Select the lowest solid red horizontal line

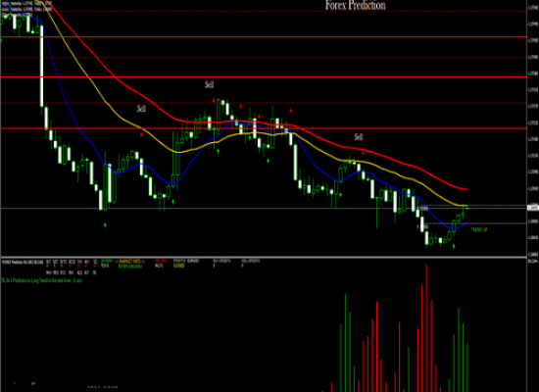click(x=264, y=128)
